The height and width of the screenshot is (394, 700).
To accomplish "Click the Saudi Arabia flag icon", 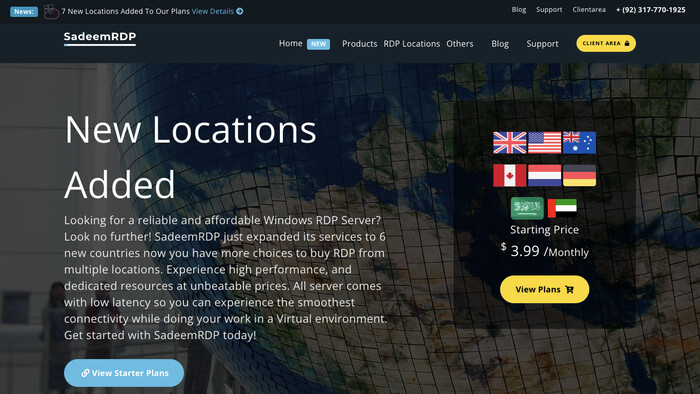I will point(527,208).
